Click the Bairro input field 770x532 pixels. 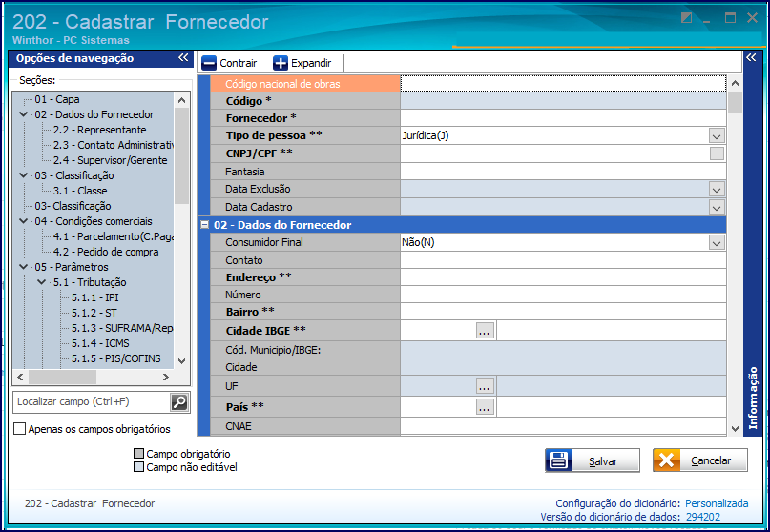tap(563, 312)
